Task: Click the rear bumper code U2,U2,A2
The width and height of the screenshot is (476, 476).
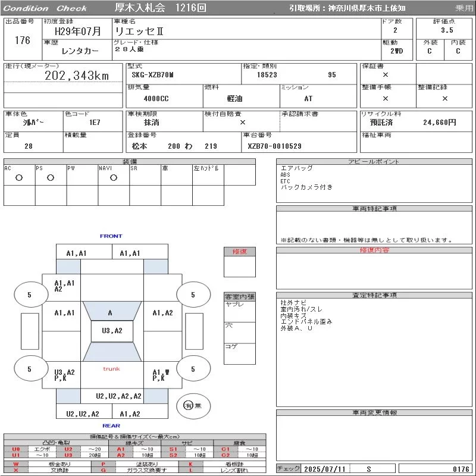Action: (83, 414)
